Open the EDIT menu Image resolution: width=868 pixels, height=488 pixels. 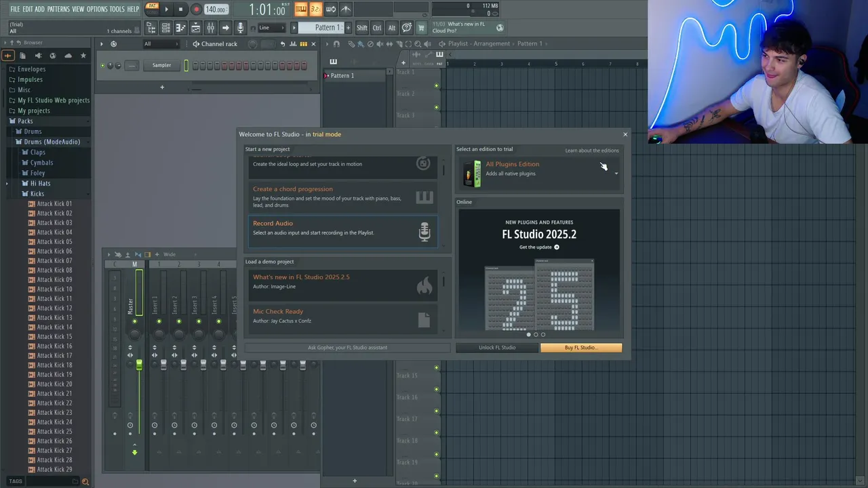click(x=28, y=9)
